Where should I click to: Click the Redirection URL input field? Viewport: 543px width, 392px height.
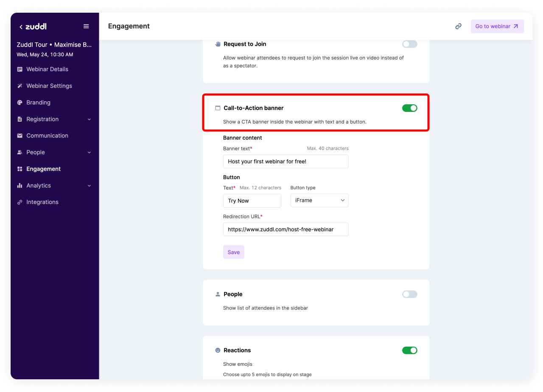click(x=285, y=229)
